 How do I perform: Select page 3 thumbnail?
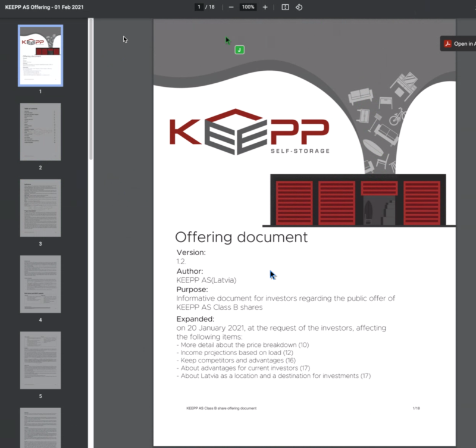[40, 208]
